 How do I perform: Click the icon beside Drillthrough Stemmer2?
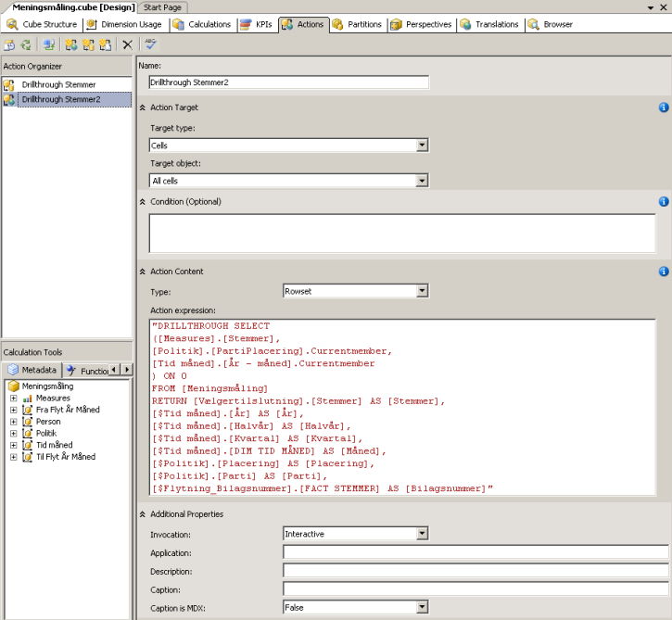click(x=9, y=99)
